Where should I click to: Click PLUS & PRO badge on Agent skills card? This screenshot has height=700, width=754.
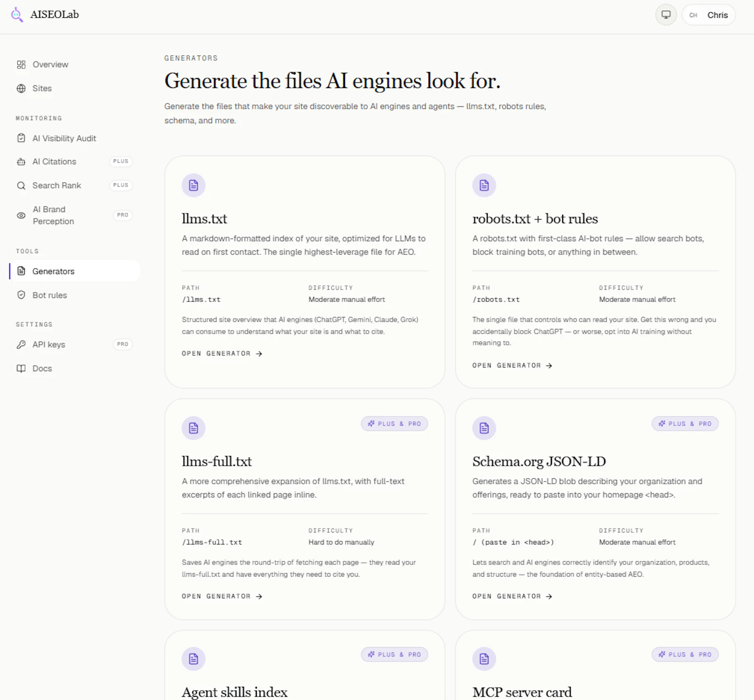pos(394,655)
